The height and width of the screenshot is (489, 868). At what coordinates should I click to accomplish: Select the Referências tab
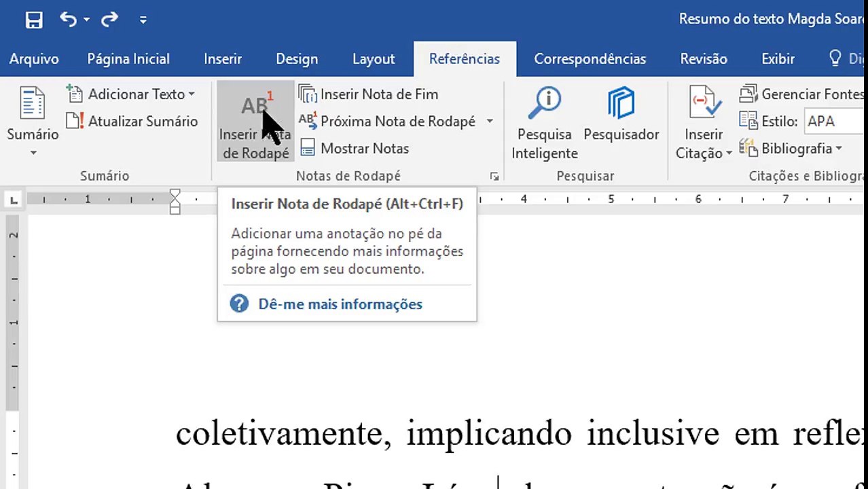465,59
